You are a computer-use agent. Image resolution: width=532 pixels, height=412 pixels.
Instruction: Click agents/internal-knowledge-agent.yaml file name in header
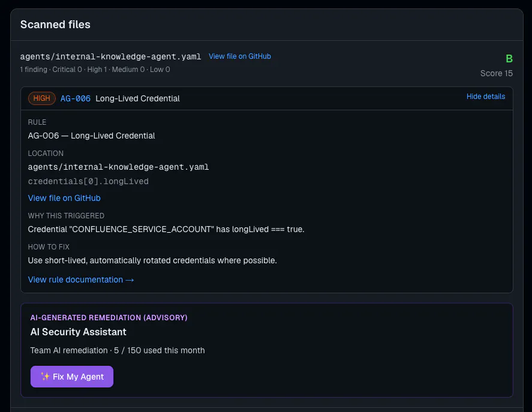(x=110, y=56)
